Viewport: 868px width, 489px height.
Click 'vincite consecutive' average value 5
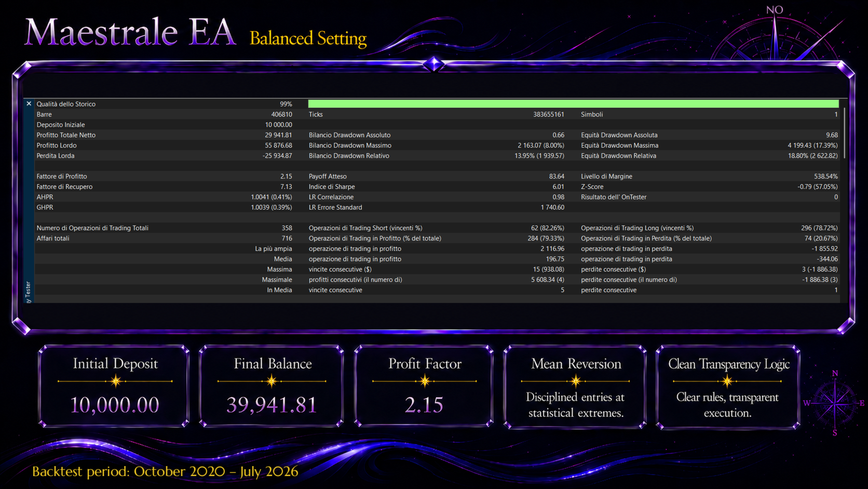pyautogui.click(x=562, y=290)
